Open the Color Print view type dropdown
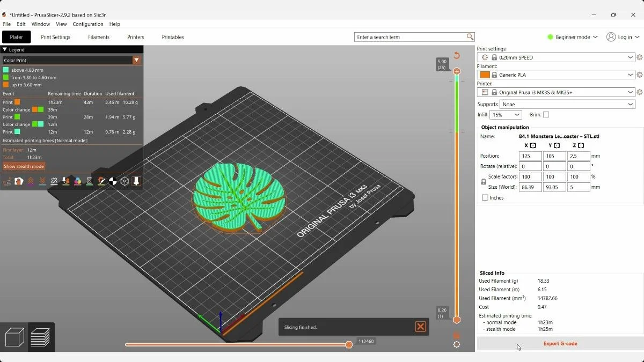 click(71, 61)
